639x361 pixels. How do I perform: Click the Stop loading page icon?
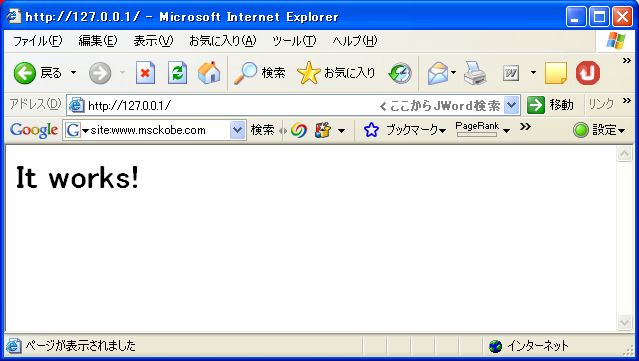[145, 73]
